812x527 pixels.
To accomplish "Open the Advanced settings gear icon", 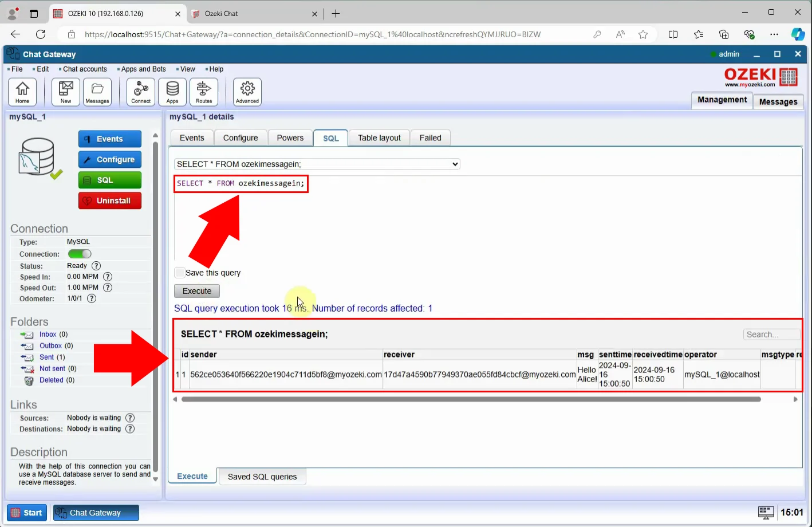I will coord(247,92).
